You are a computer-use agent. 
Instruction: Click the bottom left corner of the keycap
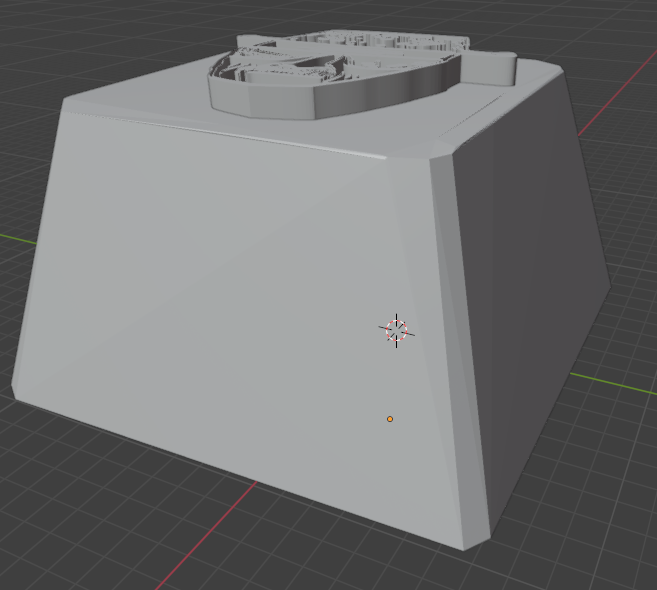(x=15, y=390)
